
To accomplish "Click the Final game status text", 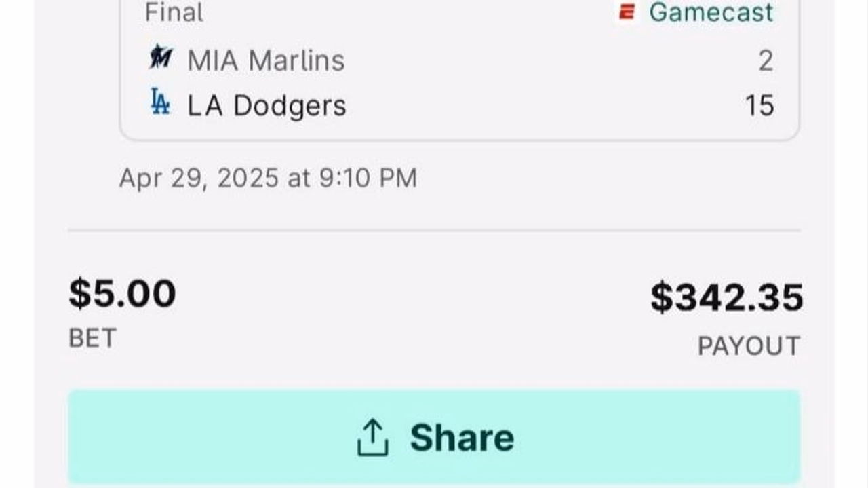I will [x=174, y=12].
